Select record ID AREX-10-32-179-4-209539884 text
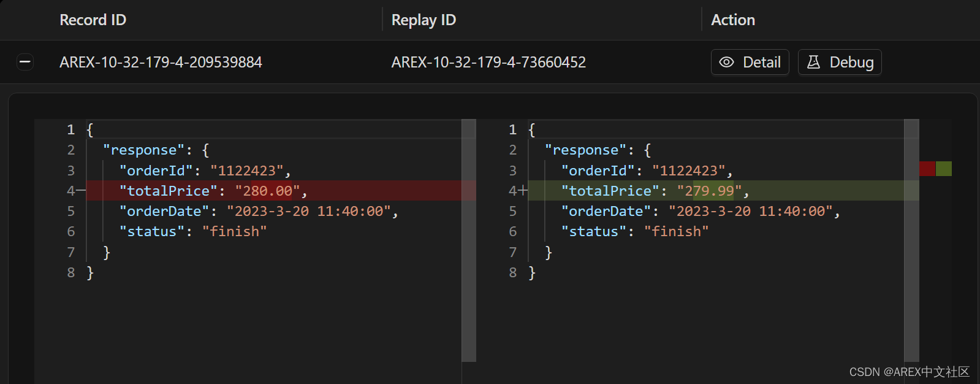The height and width of the screenshot is (384, 980). [161, 62]
